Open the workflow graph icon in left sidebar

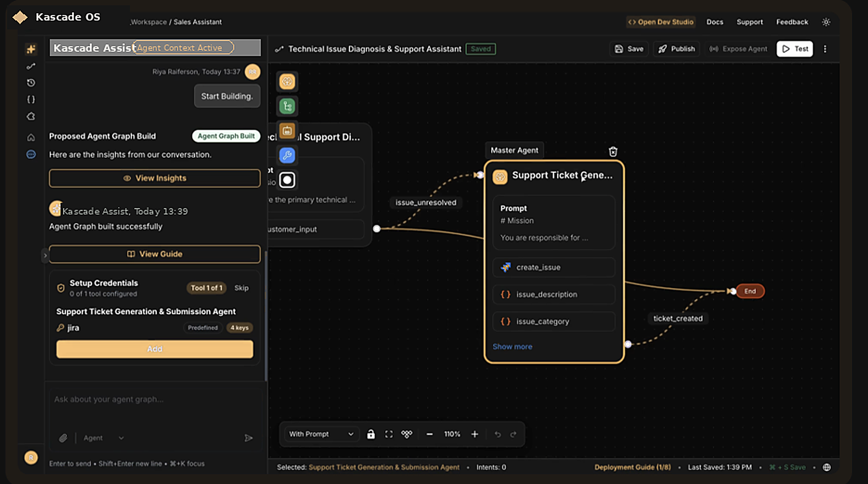[x=31, y=66]
